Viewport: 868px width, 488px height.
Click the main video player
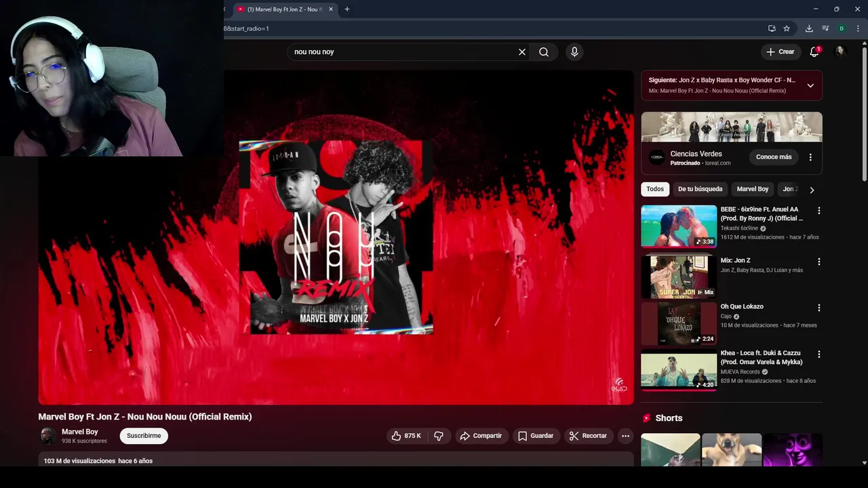click(x=336, y=237)
